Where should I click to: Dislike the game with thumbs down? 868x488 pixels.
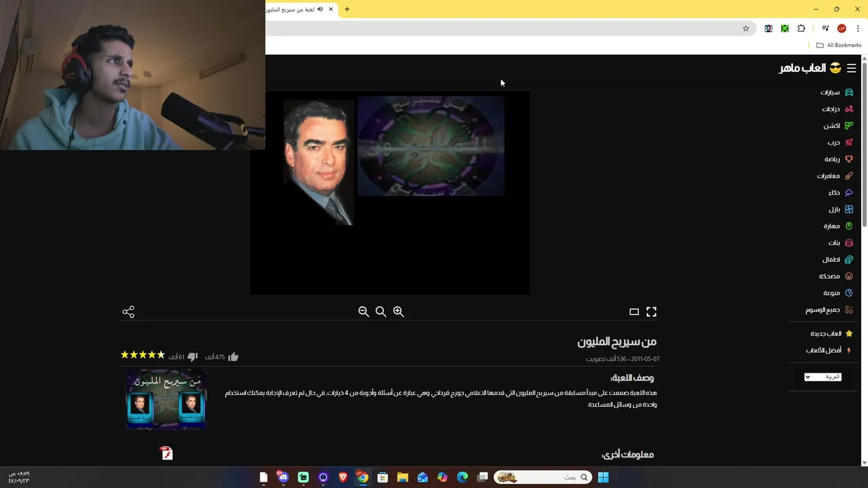point(193,357)
